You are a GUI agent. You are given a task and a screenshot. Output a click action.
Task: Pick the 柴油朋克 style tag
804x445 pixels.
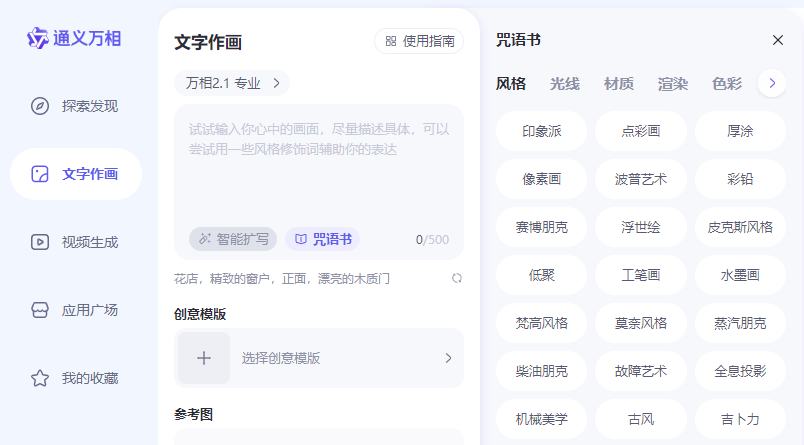click(x=541, y=371)
